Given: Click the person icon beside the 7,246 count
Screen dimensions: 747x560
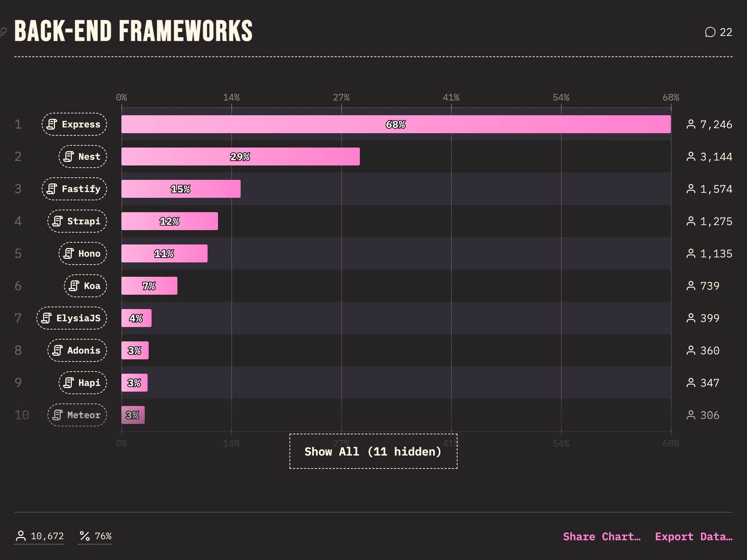Looking at the screenshot, I should [691, 124].
